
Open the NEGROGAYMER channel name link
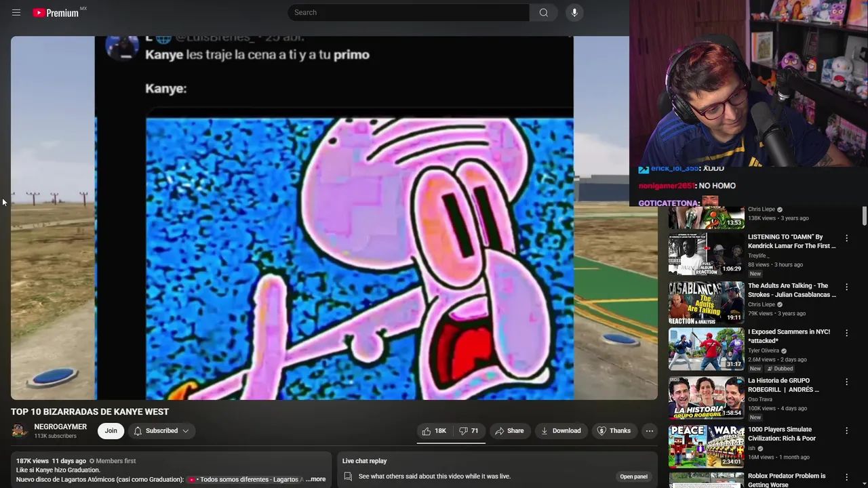pos(60,426)
